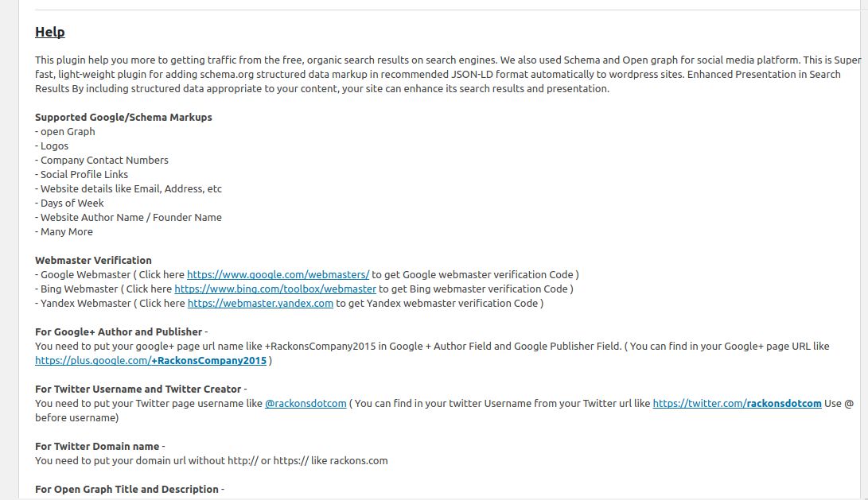Click the vertical scrollbar on the right edge
Screen dimensions: 868x500
pyautogui.click(x=864, y=249)
